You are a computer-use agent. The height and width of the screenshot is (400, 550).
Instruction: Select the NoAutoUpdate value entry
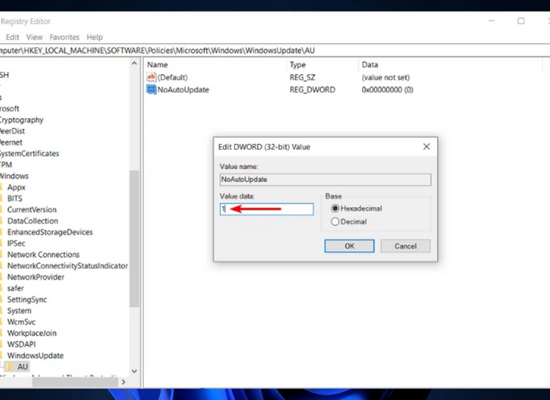pyautogui.click(x=183, y=90)
